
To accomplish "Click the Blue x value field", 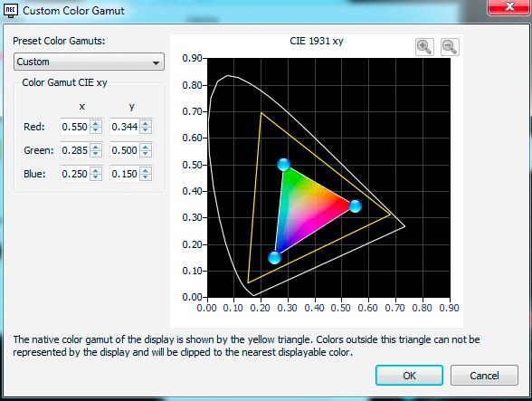I will 75,174.
